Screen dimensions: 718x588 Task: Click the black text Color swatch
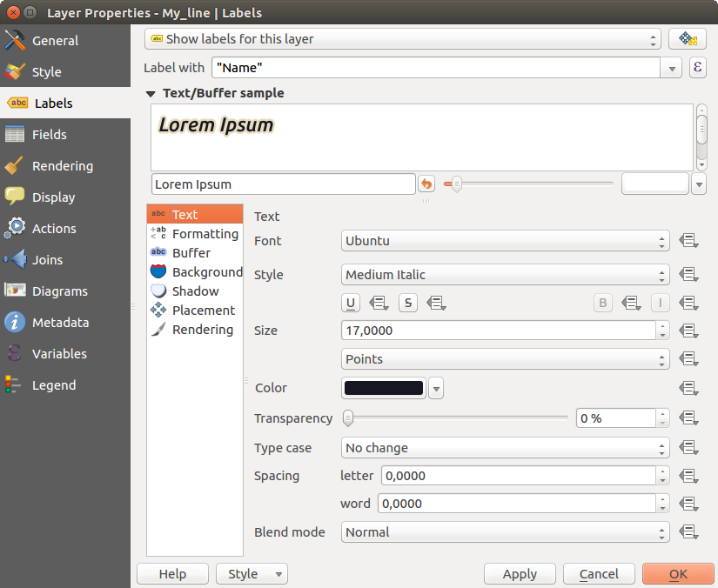(385, 388)
